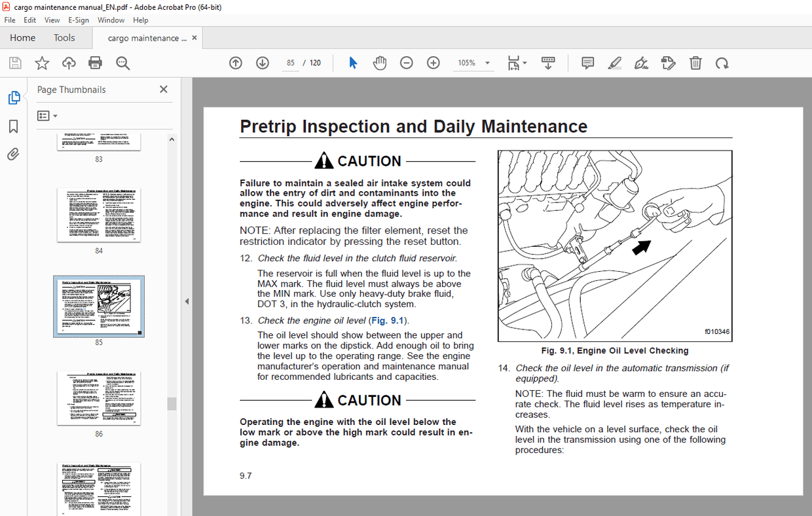812x516 pixels.
Task: Navigate to the previous page with up arrow
Action: pos(235,62)
